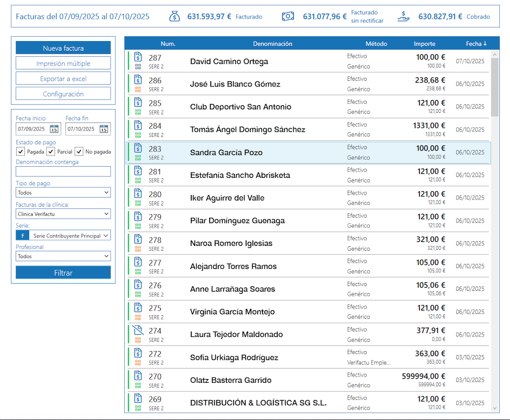Sort by the Importe column header
510x420 pixels.
pyautogui.click(x=424, y=44)
